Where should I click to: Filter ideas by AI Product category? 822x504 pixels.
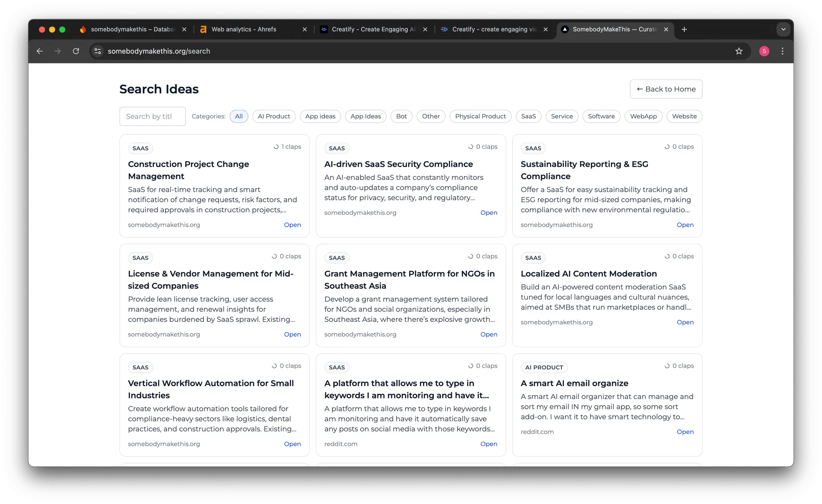[274, 116]
